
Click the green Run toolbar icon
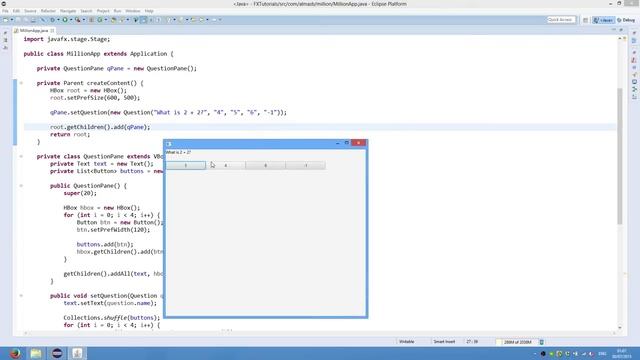point(64,20)
